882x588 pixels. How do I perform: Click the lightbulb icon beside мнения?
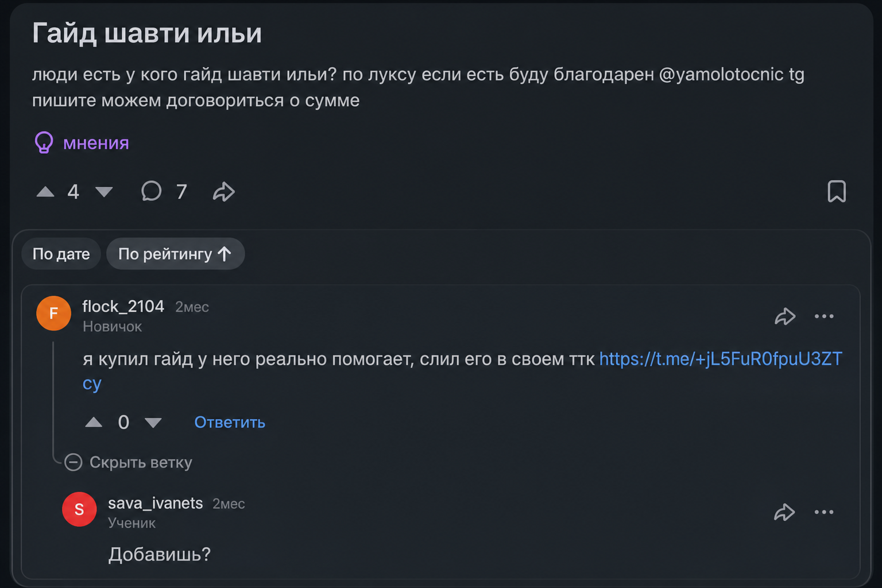click(44, 142)
